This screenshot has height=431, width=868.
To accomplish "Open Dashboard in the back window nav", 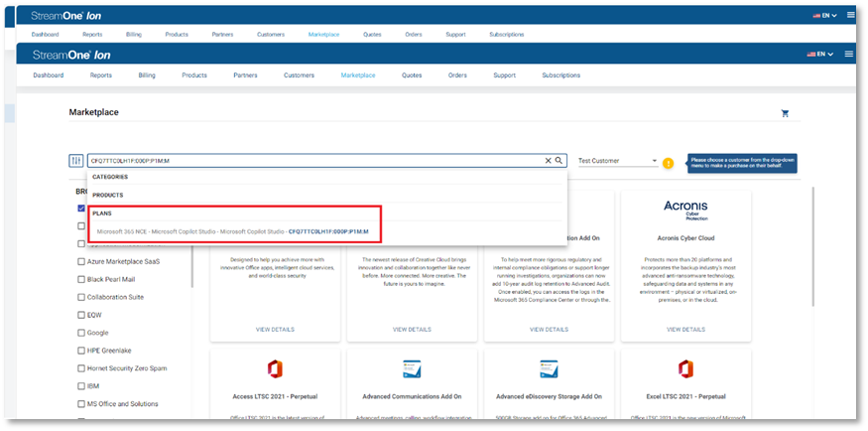I will [45, 35].
